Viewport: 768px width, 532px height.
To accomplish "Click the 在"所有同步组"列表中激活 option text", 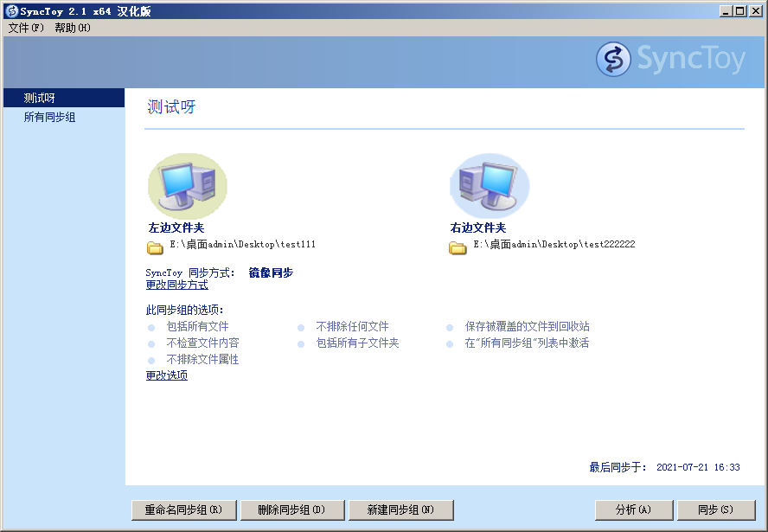I will [527, 343].
